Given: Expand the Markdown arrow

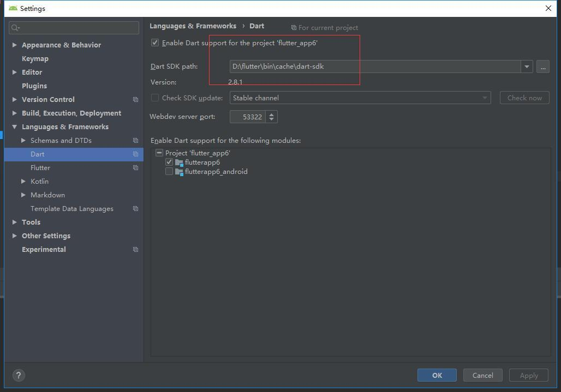Looking at the screenshot, I should [23, 195].
